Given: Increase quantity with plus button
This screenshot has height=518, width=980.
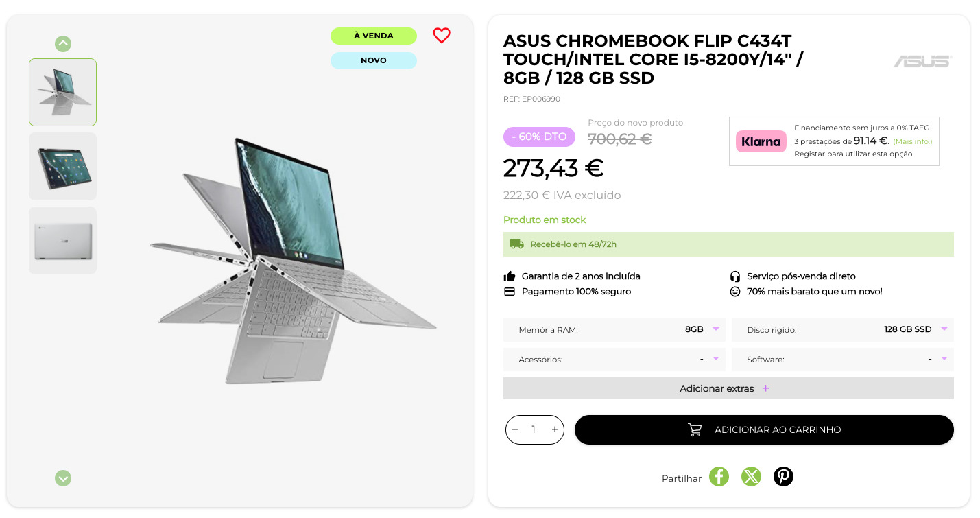Looking at the screenshot, I should 554,429.
